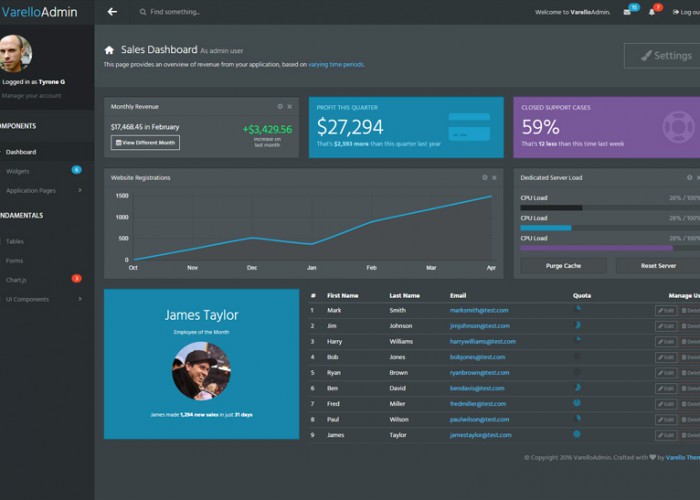Screen dimensions: 700x500
Task: Click the back arrow in top bar
Action: click(x=112, y=12)
